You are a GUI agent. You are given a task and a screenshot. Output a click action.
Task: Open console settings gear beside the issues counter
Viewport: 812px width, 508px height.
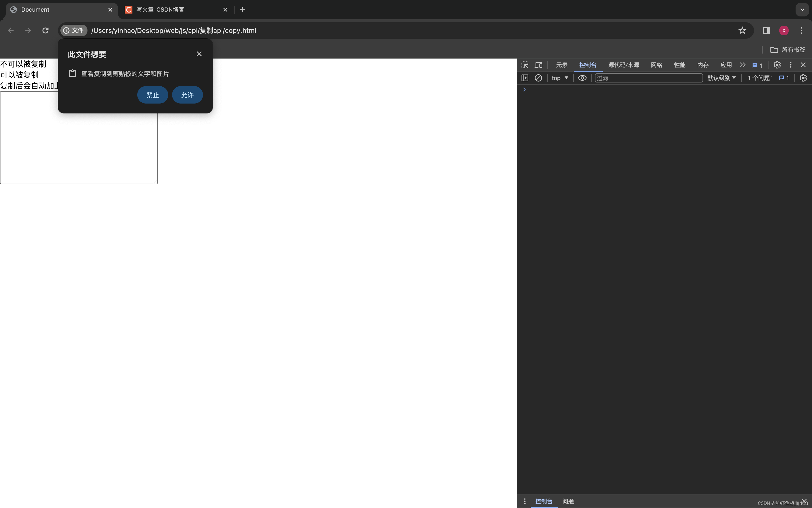coord(803,78)
